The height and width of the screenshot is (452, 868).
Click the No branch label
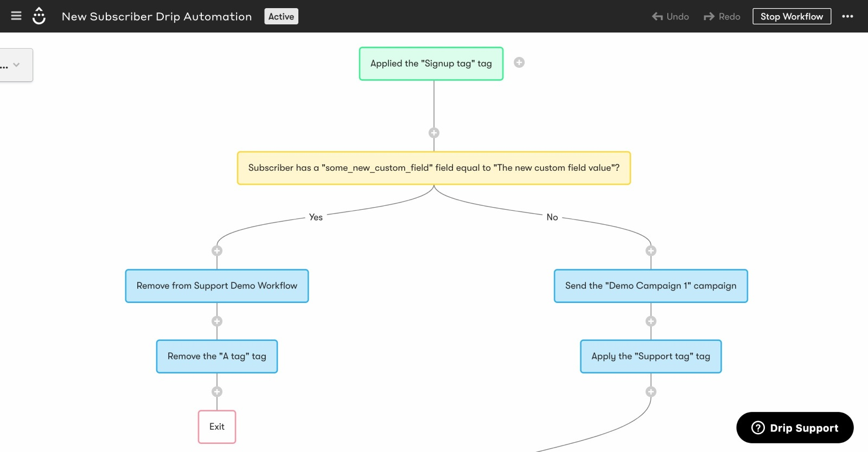point(552,217)
